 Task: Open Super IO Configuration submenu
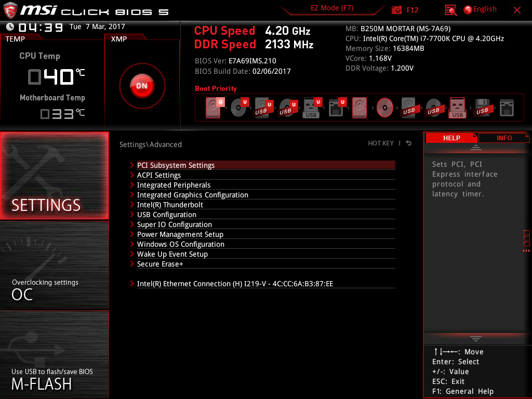tap(174, 224)
